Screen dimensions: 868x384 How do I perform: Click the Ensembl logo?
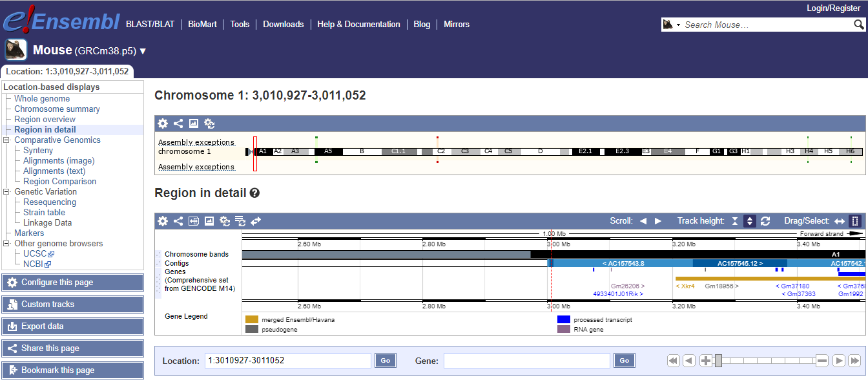61,19
